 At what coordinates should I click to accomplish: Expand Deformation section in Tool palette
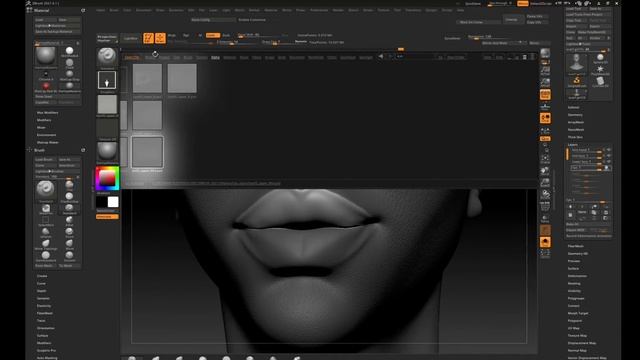[x=577, y=276]
